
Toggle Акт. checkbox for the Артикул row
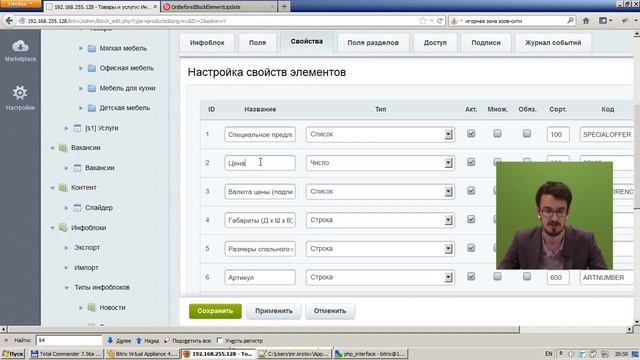click(471, 276)
